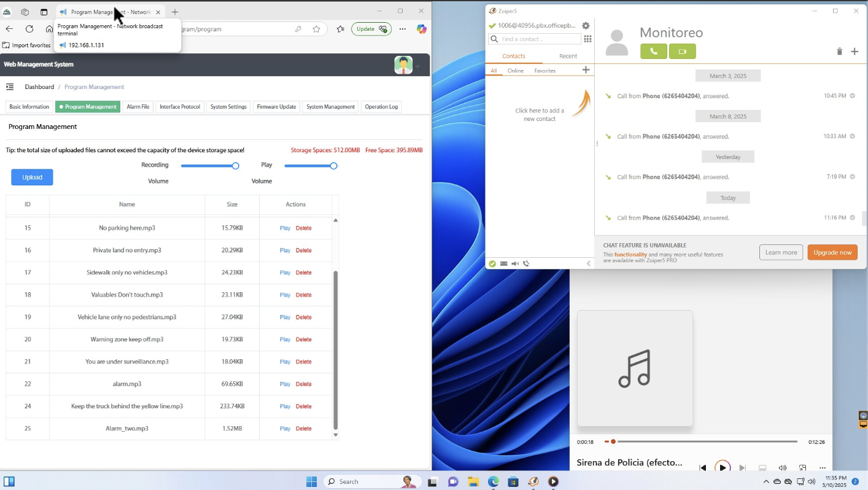Adjust Play Volume slider handle

[333, 166]
